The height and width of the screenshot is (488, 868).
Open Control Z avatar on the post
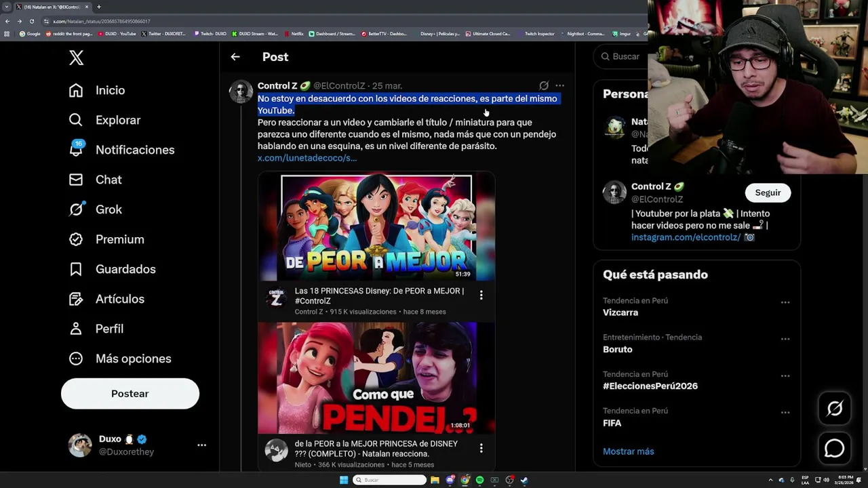click(241, 91)
